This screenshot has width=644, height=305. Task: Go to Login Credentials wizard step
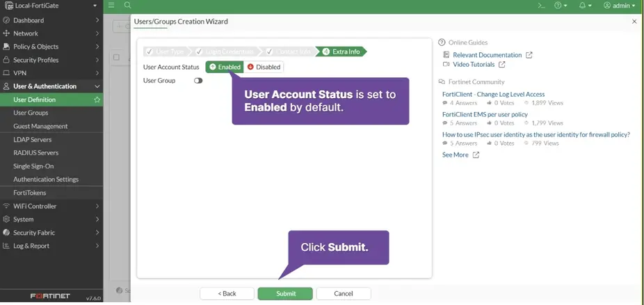225,52
